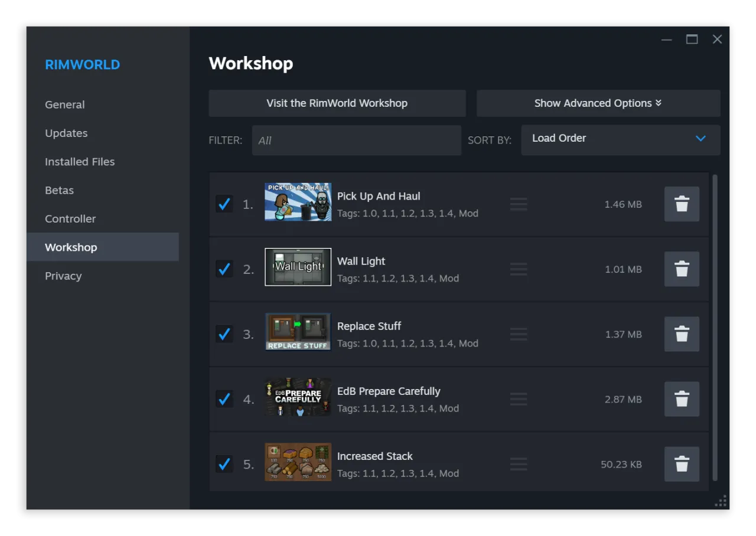Click the drag handle beside Increased Stack

[518, 464]
